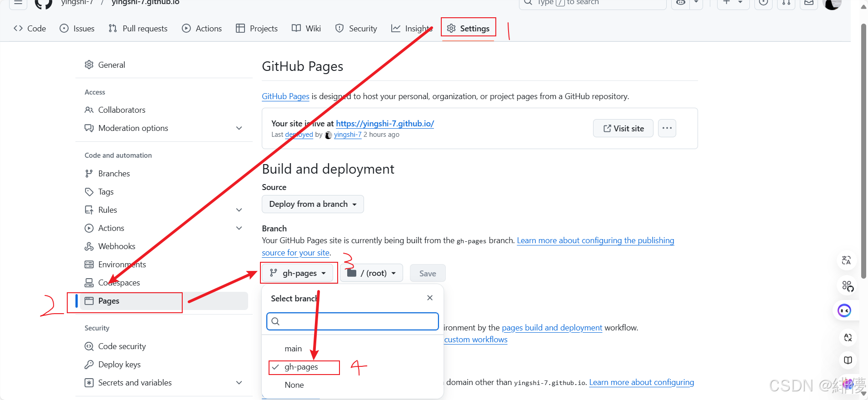
Task: Open the Deploy from a branch dropdown
Action: pyautogui.click(x=313, y=204)
